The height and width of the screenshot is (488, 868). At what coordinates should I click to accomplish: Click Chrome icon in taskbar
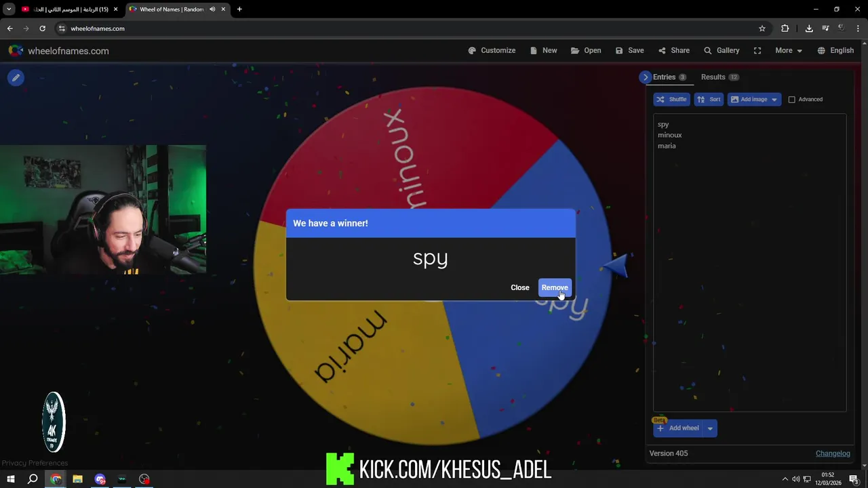(x=56, y=479)
